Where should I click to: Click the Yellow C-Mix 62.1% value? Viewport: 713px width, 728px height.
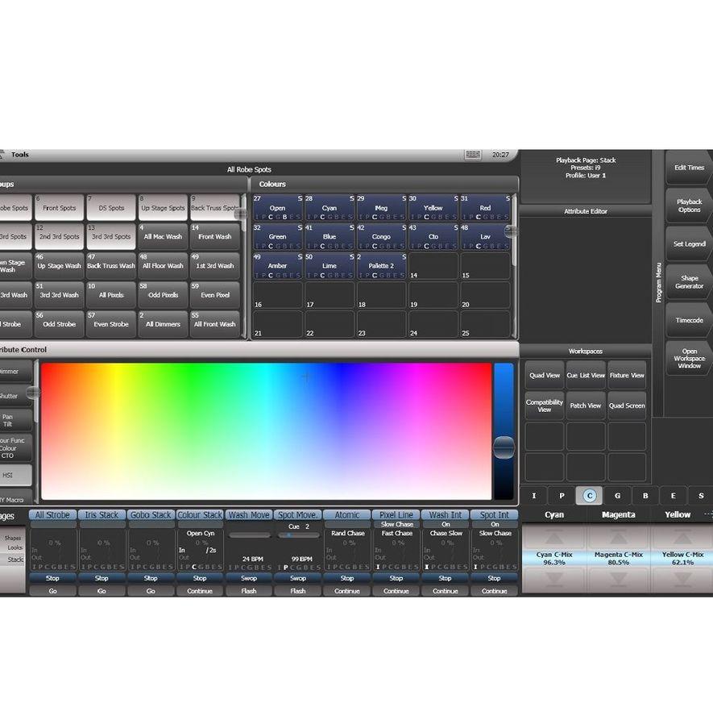point(682,559)
